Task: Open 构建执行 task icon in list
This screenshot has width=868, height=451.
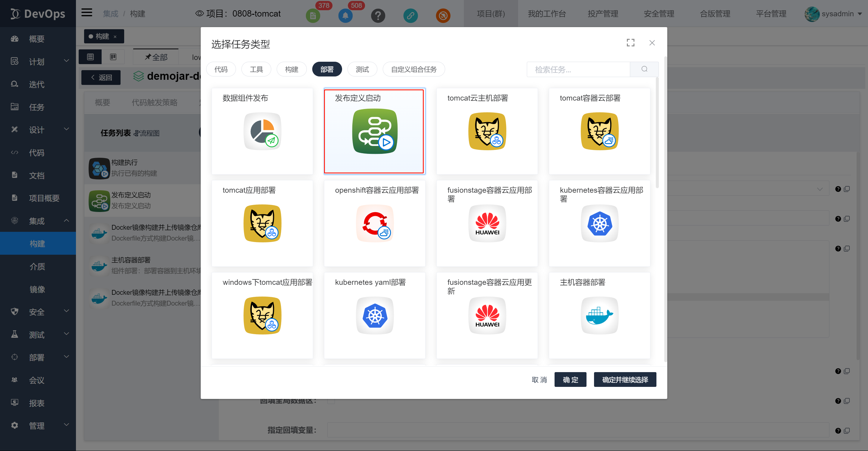Action: pyautogui.click(x=99, y=168)
